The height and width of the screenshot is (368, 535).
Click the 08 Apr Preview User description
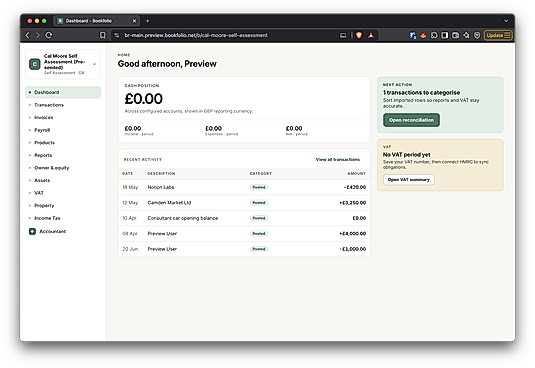click(162, 234)
